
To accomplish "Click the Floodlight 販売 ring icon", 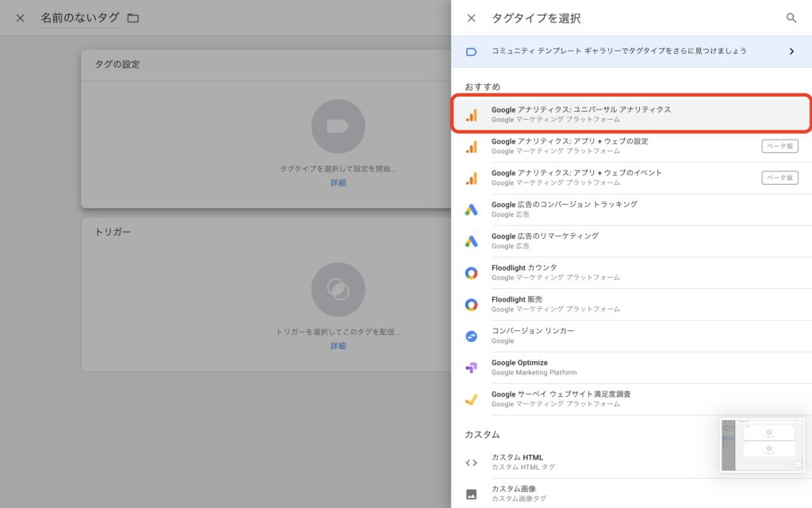I will coord(471,305).
